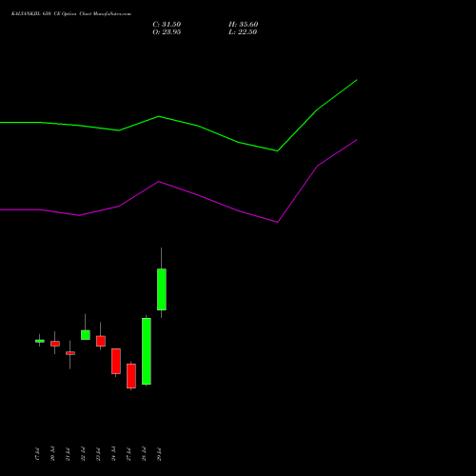Select the 24 Jul date label
476x476 pixels.
coord(113,453)
